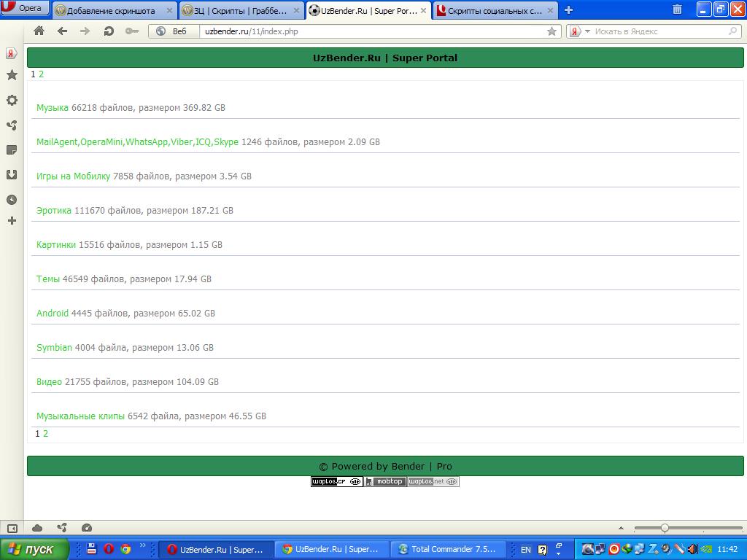Open the Видео category link

click(x=49, y=382)
